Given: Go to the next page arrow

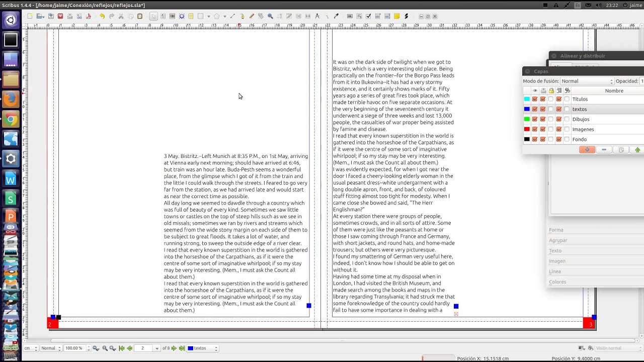Looking at the screenshot, I should [174, 348].
